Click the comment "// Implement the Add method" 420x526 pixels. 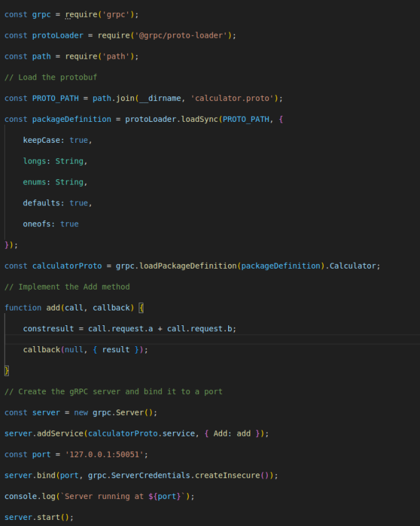tap(67, 287)
